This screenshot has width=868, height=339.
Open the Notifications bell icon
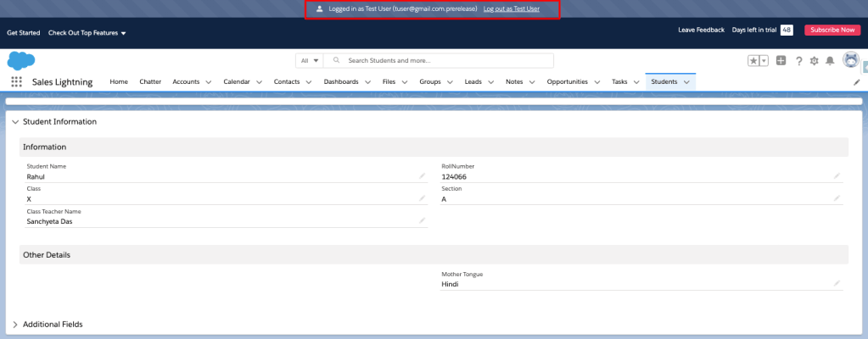(x=830, y=61)
